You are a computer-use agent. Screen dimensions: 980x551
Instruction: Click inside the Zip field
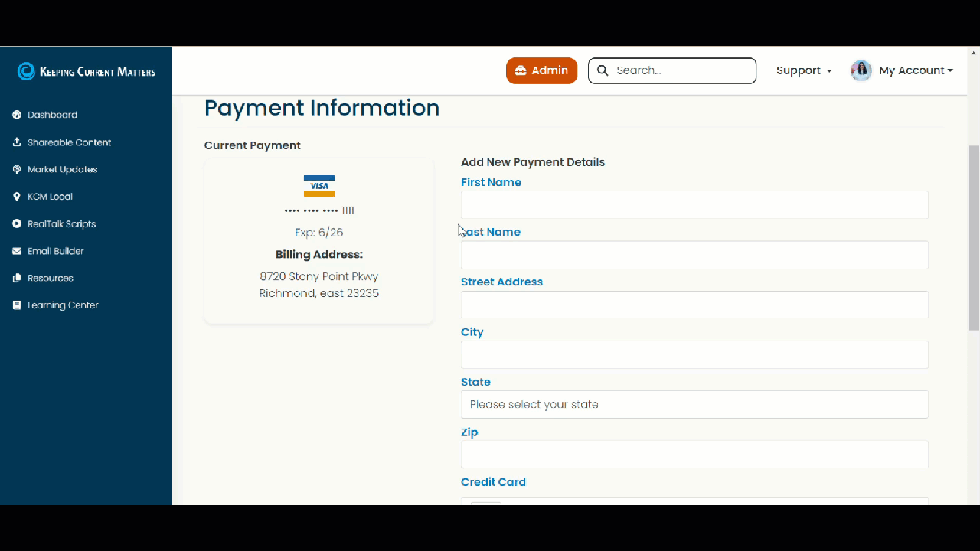pyautogui.click(x=694, y=454)
